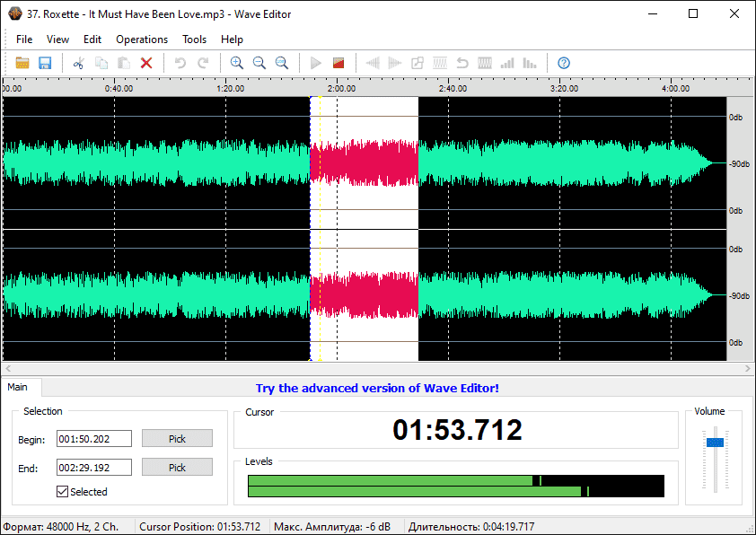Open the File menu
Image resolution: width=756 pixels, height=535 pixels.
(24, 39)
